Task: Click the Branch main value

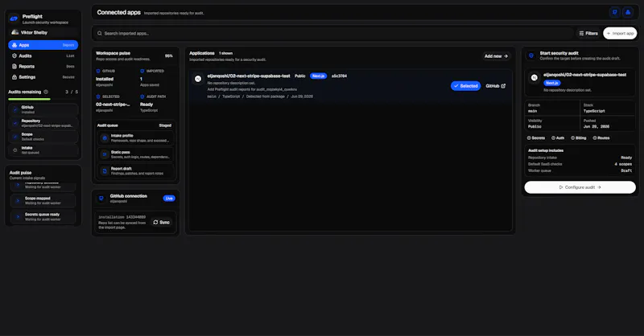Action: (532, 111)
